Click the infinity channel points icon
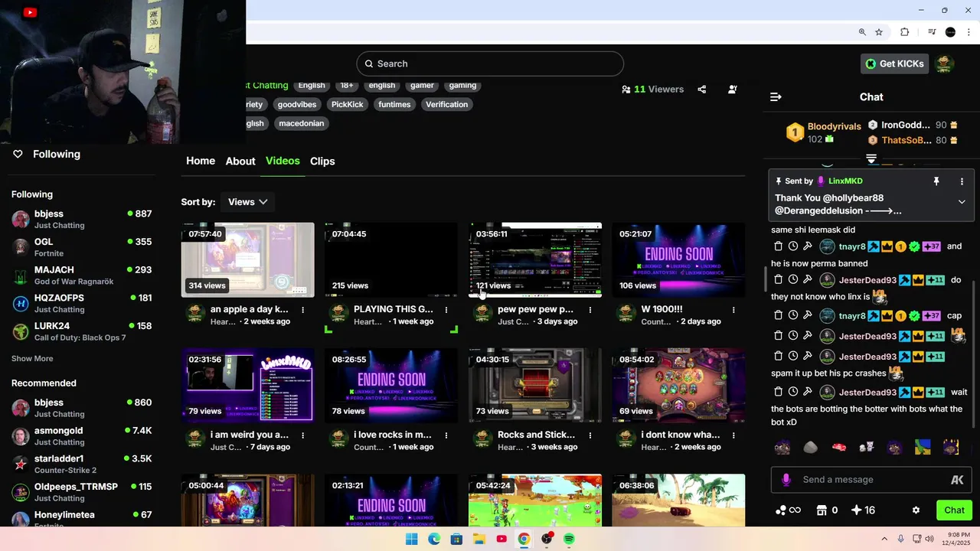 [788, 510]
